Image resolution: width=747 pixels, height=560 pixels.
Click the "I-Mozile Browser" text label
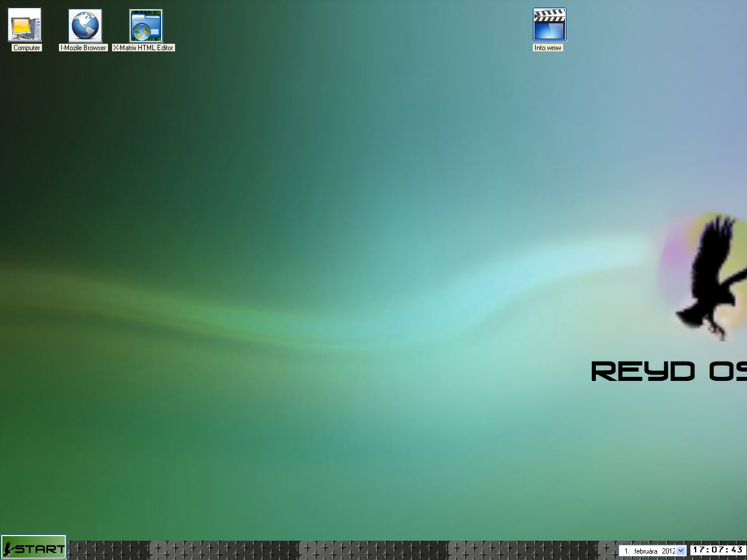83,48
